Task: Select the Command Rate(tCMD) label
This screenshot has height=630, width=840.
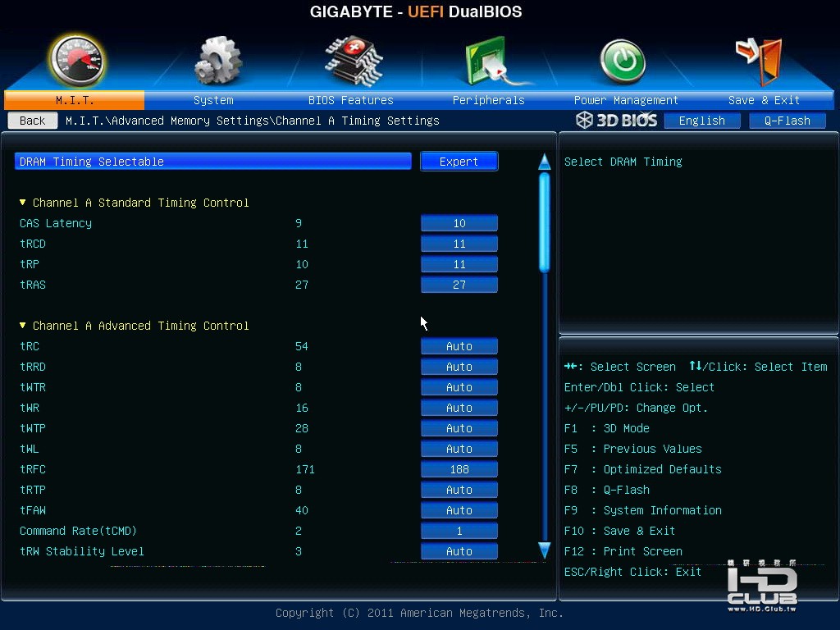Action: 78,531
